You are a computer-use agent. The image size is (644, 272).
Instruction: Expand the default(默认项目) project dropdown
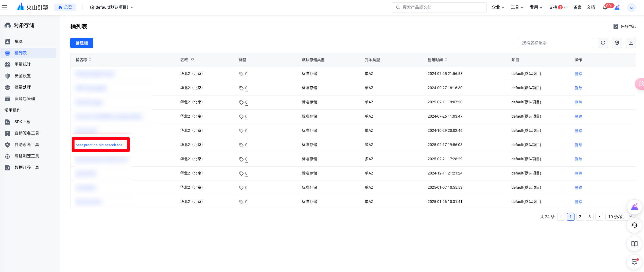click(x=112, y=7)
